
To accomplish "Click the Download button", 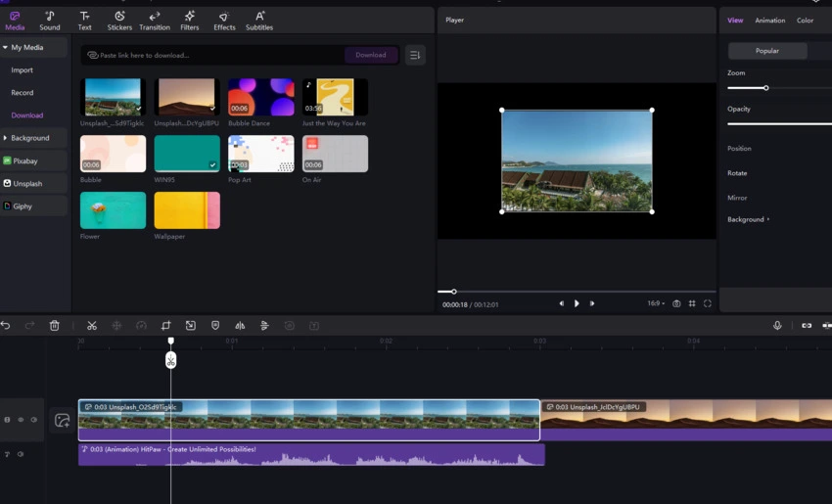I will coord(371,55).
